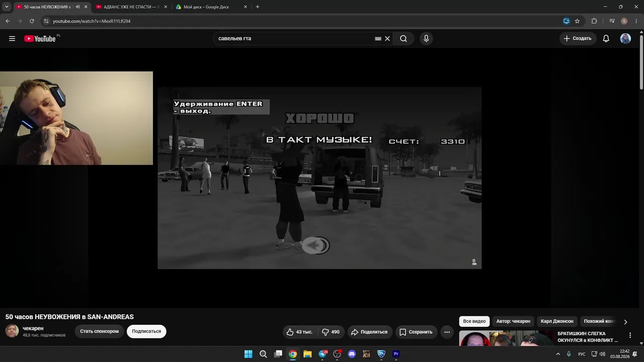Open the Windows Start menu
The image size is (644, 362).
248,354
